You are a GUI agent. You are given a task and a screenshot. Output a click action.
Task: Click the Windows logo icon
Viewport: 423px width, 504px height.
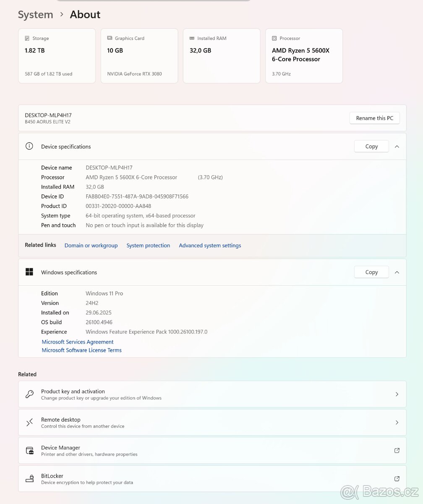tap(29, 272)
